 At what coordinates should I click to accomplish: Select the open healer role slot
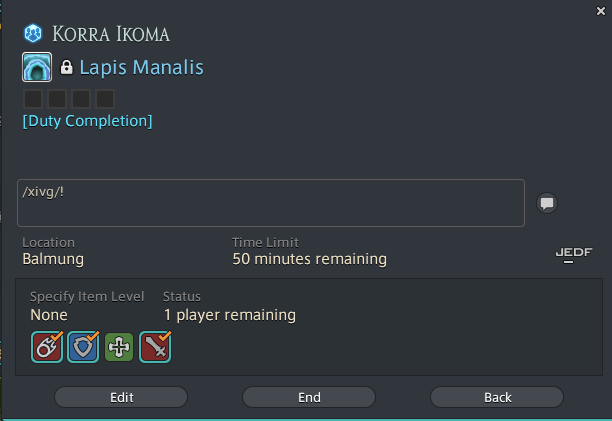pos(119,347)
